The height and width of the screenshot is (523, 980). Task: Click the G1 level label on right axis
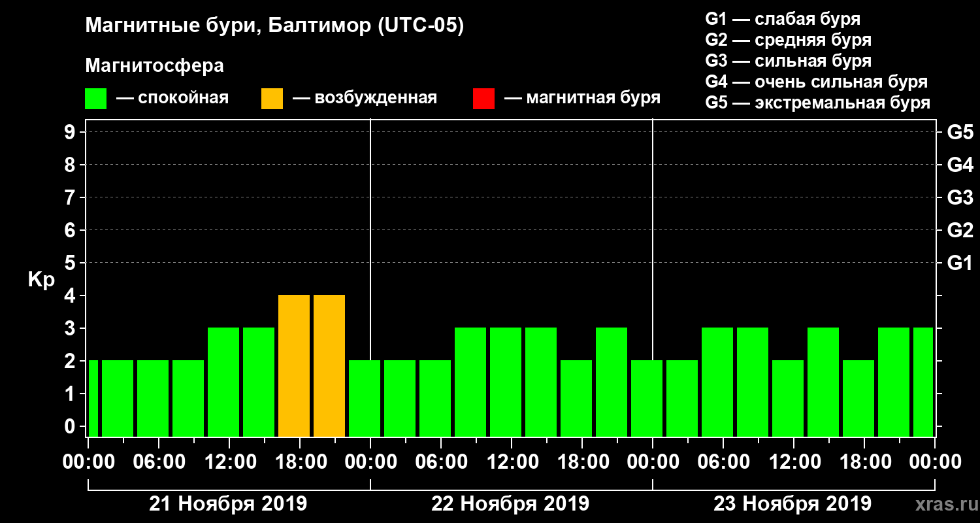tap(960, 263)
